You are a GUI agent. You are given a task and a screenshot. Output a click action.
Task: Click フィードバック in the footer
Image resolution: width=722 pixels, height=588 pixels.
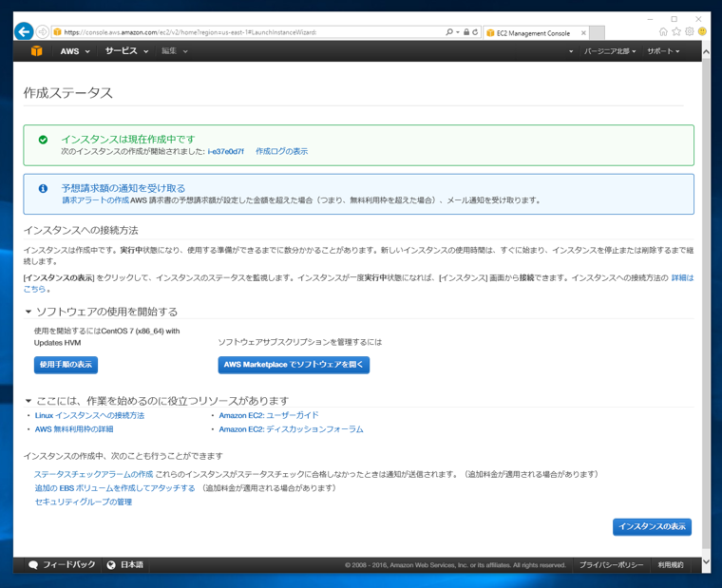point(69,565)
